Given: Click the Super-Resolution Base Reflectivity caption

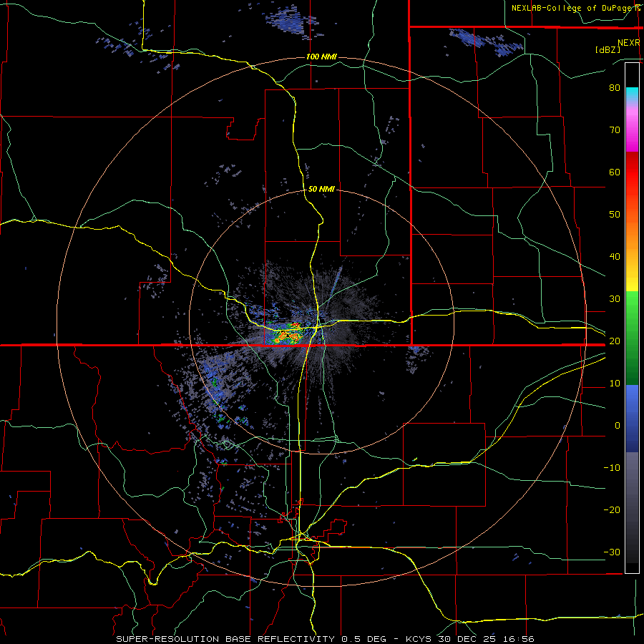Looking at the screenshot, I should (x=325, y=639).
